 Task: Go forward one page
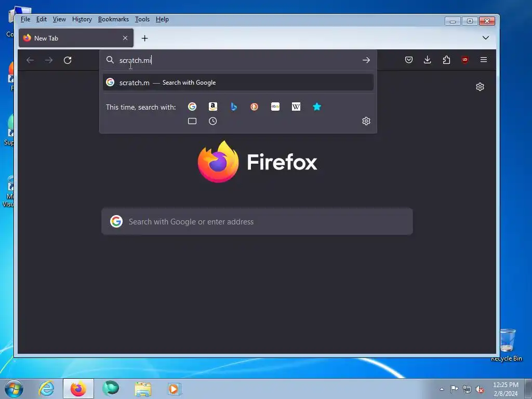(x=49, y=60)
